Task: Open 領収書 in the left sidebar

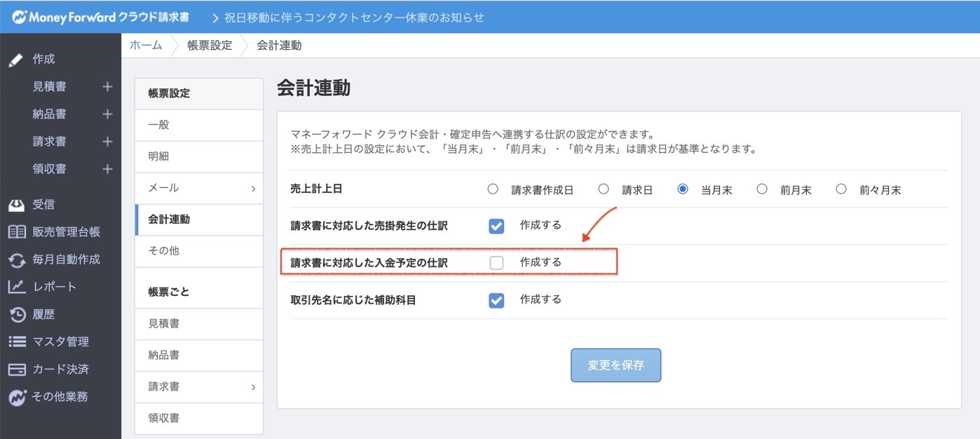Action: [50, 168]
